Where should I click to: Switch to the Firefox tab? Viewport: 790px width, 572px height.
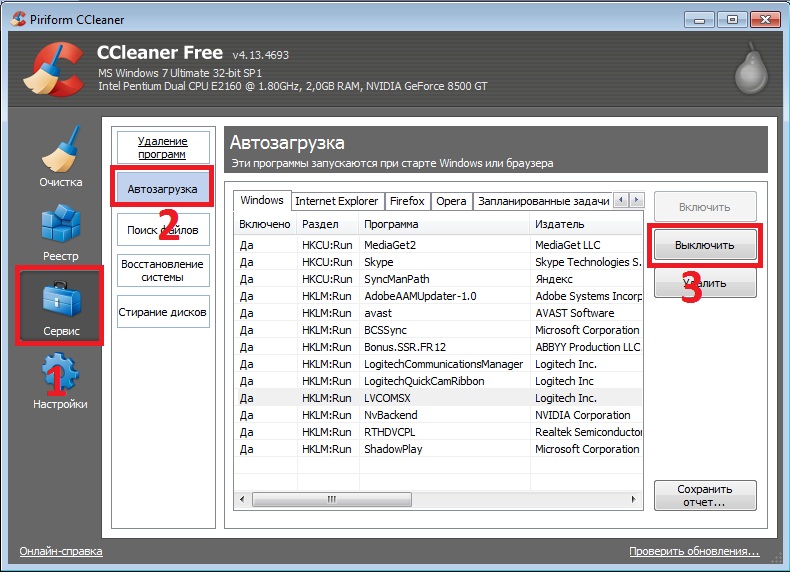click(407, 201)
